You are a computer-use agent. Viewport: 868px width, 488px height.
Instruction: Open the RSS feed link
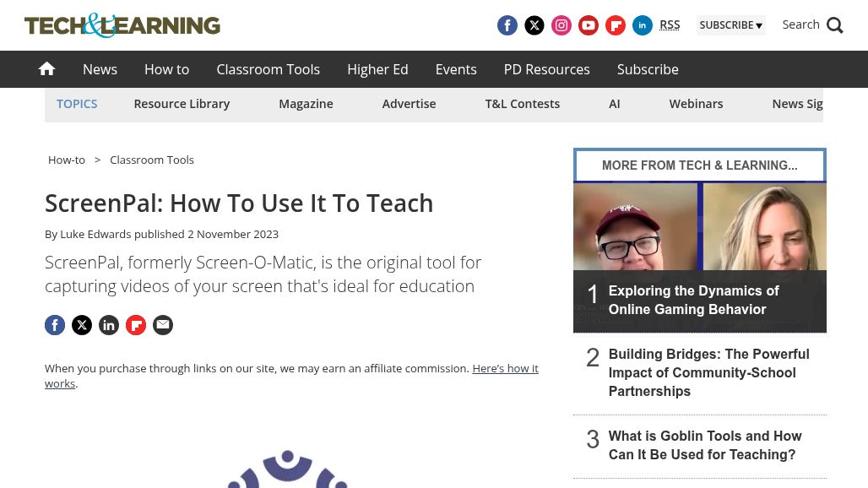tap(670, 24)
